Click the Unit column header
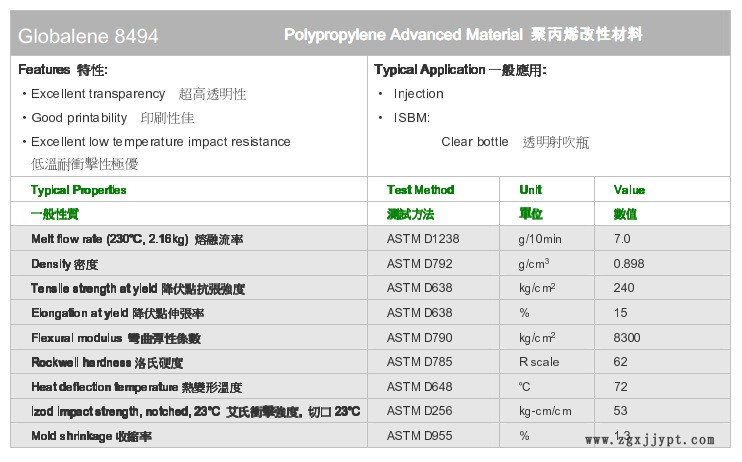This screenshot has width=742, height=462. point(531,190)
